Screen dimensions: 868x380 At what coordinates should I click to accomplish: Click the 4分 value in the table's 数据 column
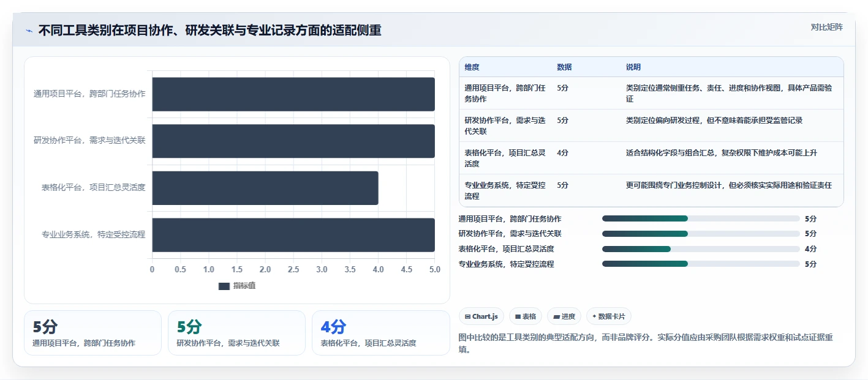coord(562,152)
